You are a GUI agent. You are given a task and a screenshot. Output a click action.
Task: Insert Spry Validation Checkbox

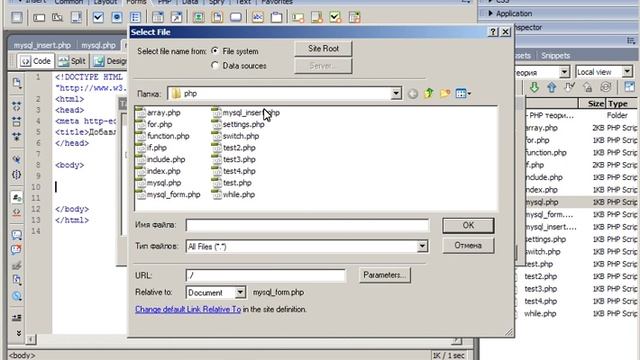[336, 18]
